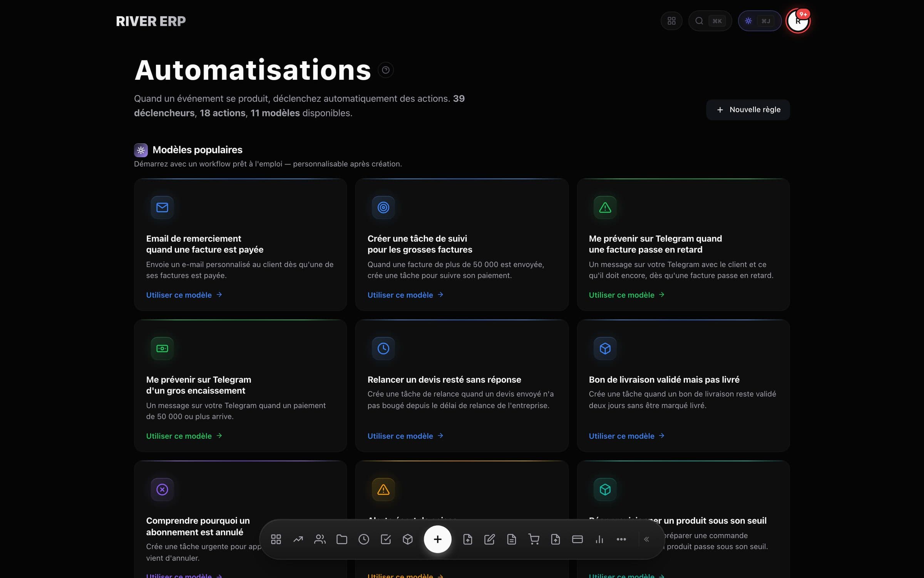Click the Nouvelle règle button
Viewport: 924px width, 578px height.
tap(748, 110)
